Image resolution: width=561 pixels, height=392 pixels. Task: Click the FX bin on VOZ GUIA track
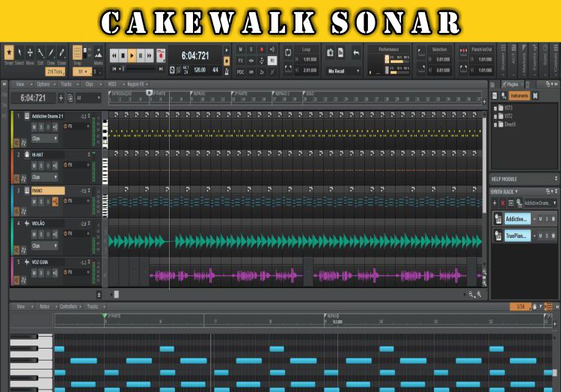tap(76, 272)
